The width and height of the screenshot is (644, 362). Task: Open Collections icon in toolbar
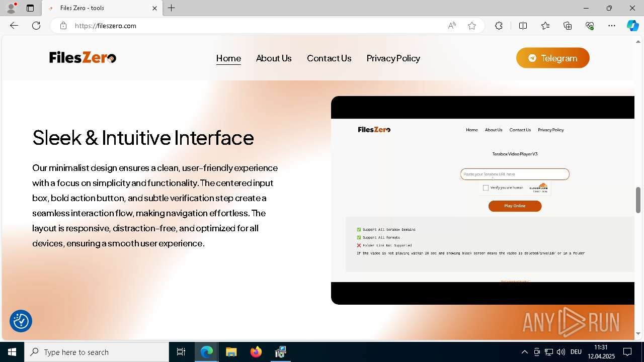tap(568, 26)
